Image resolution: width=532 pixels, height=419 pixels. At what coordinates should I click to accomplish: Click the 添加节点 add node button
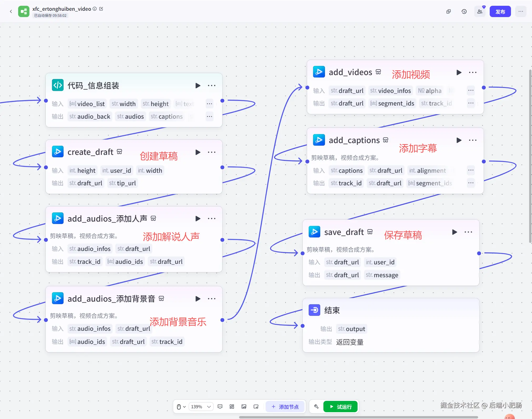click(285, 407)
